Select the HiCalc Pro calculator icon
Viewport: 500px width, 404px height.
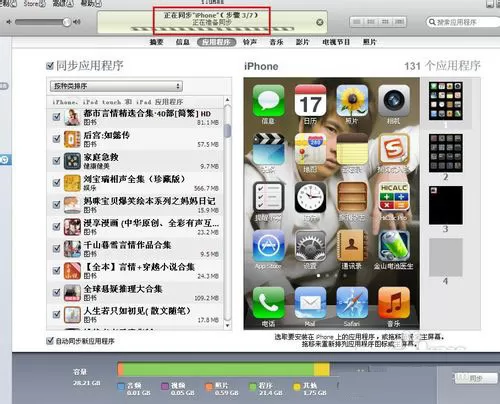(394, 197)
